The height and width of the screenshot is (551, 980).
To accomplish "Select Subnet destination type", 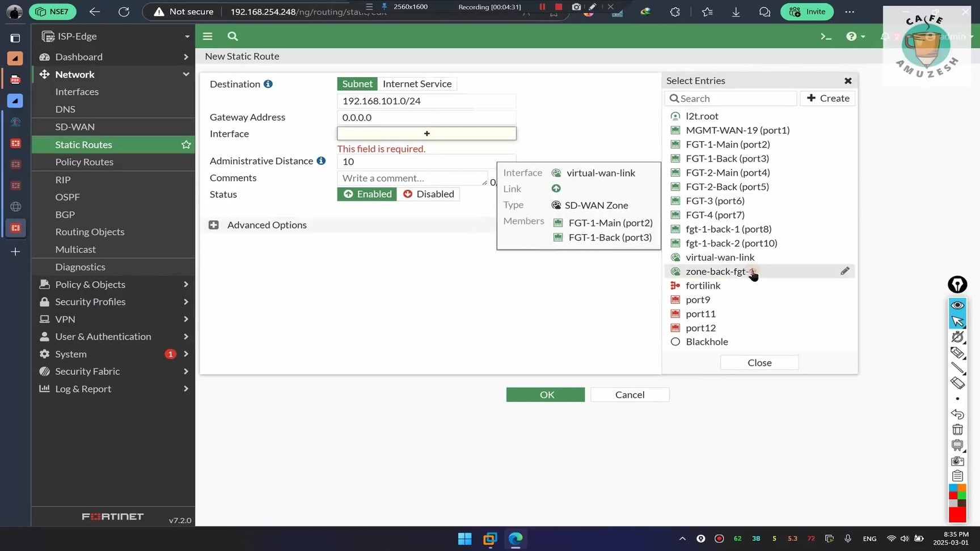I will (x=357, y=84).
